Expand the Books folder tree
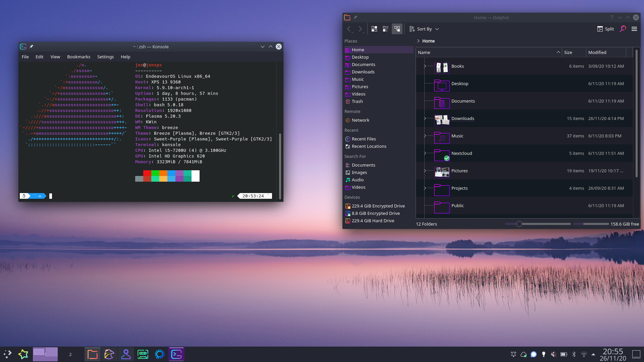Screen dimensions: 644x362 [425, 66]
